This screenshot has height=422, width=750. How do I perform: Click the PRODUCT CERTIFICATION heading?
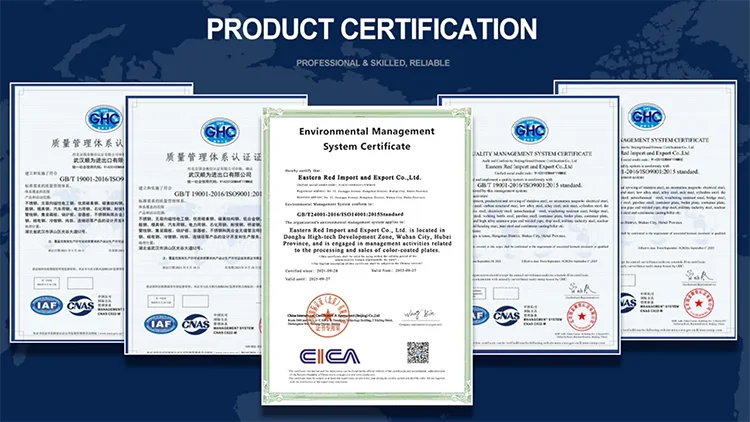coord(372,29)
